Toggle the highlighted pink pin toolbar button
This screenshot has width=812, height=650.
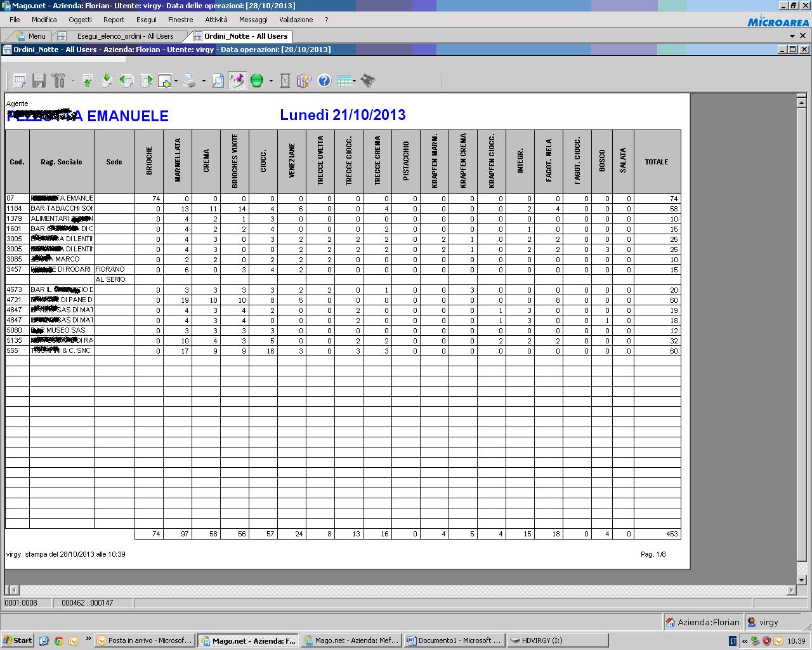[x=237, y=81]
